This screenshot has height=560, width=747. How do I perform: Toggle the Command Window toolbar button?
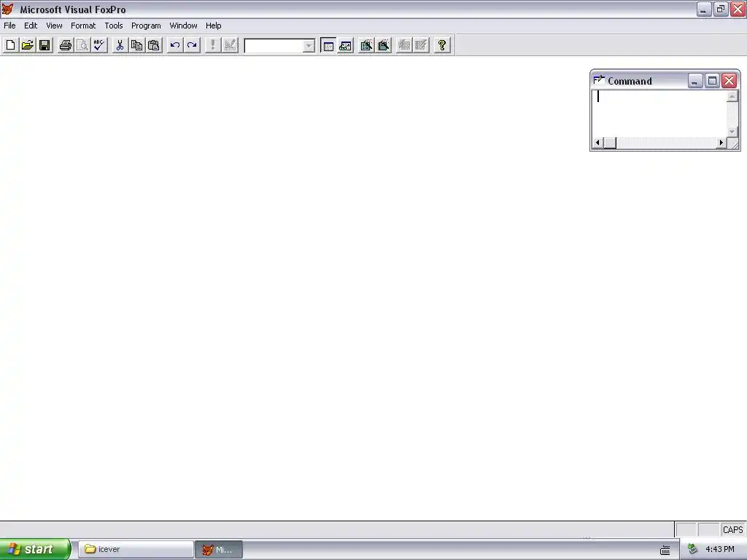click(328, 45)
